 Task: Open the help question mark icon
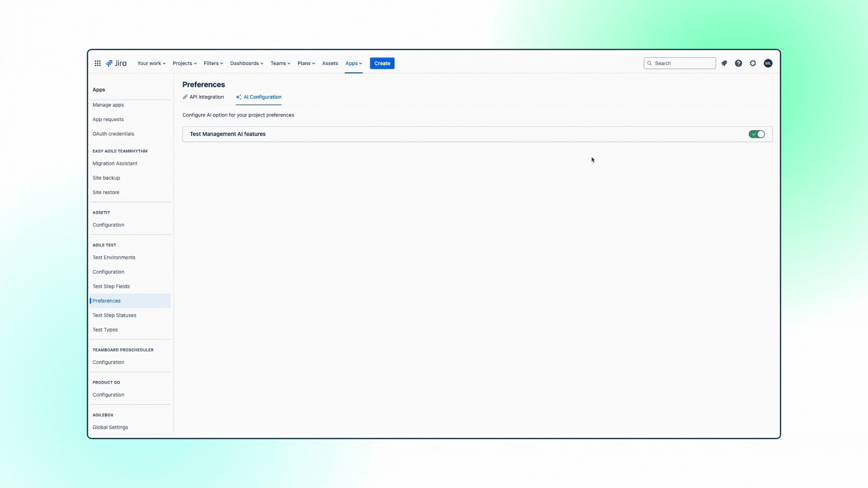pyautogui.click(x=739, y=63)
